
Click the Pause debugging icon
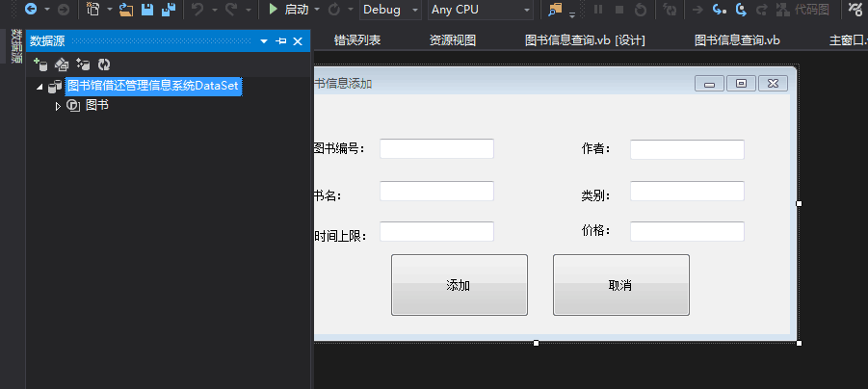pyautogui.click(x=598, y=10)
